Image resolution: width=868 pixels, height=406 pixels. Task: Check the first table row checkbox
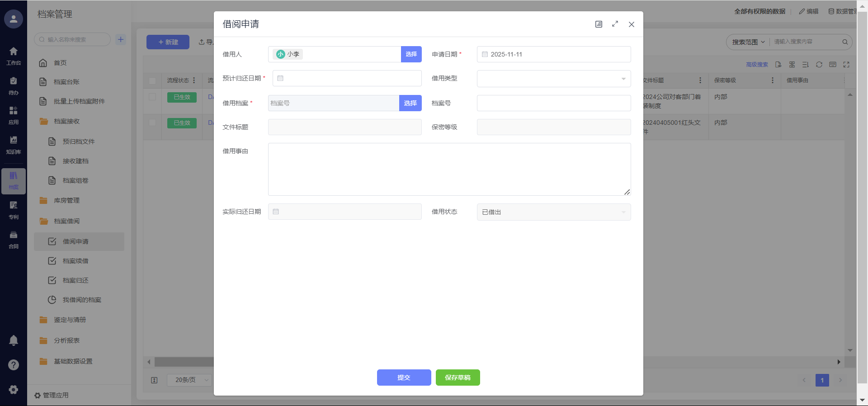152,97
